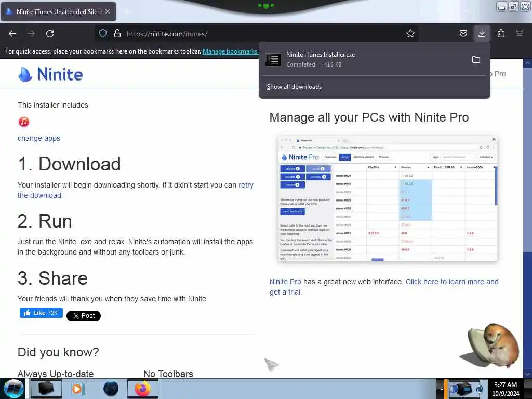532x399 pixels.
Task: Open the extensions puzzle icon
Action: click(501, 33)
